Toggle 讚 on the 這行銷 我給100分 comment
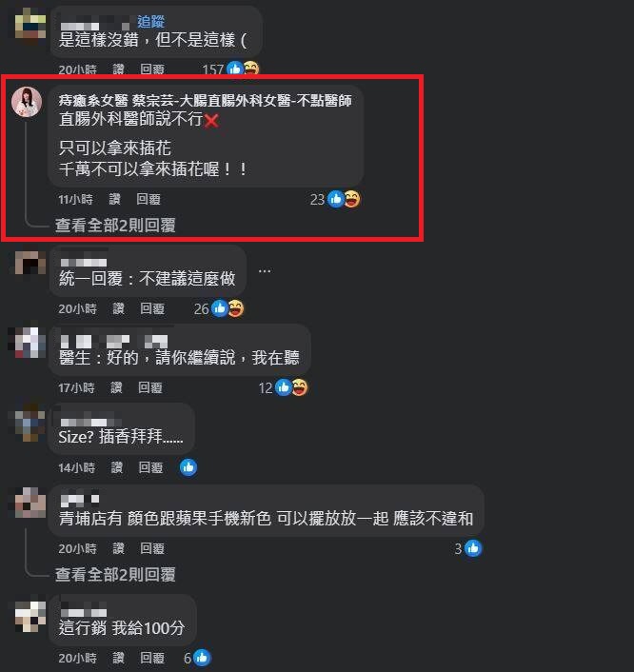 (x=118, y=658)
